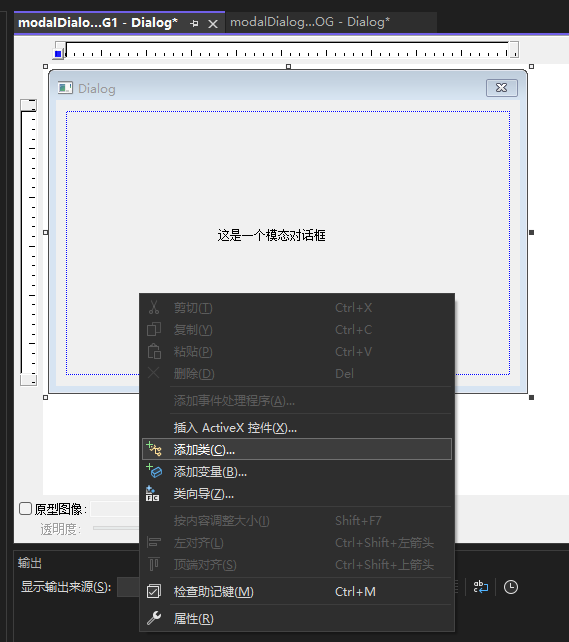Click the disabled 左对齐(L) menu item
Screen dimensions: 569x642
(297, 543)
